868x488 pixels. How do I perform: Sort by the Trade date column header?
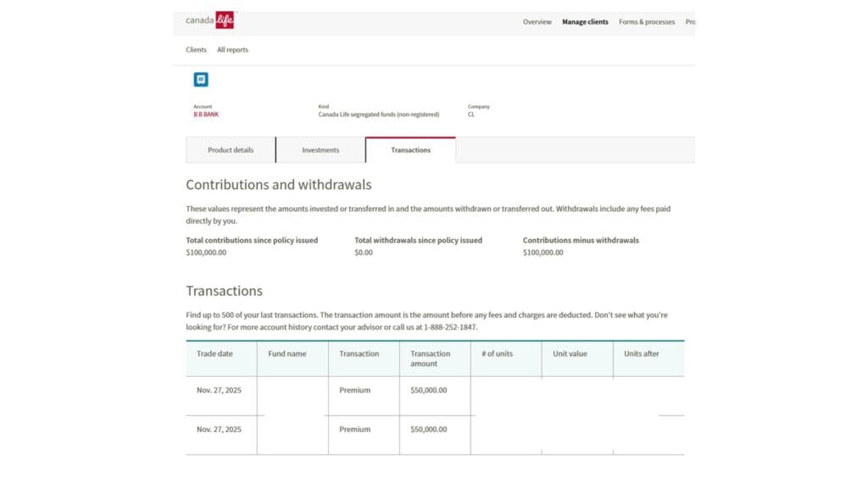(214, 354)
